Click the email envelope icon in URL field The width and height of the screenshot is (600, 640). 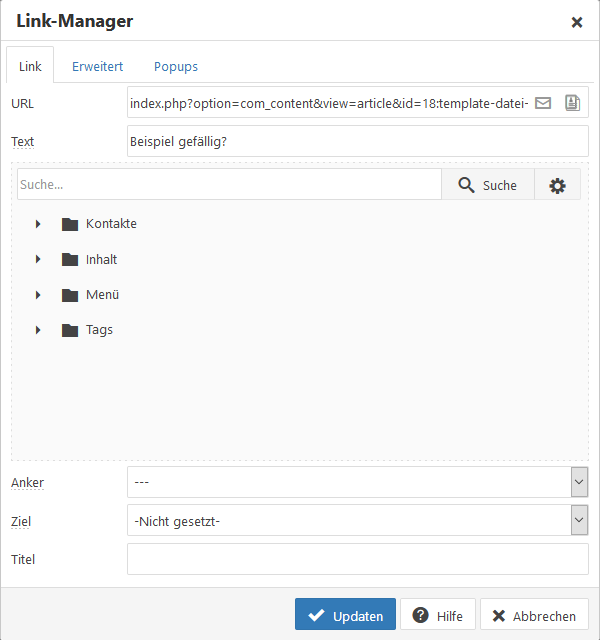pyautogui.click(x=543, y=103)
